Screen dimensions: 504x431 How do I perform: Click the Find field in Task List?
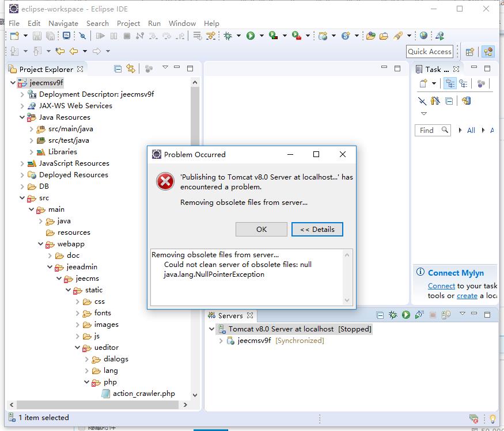pos(433,130)
